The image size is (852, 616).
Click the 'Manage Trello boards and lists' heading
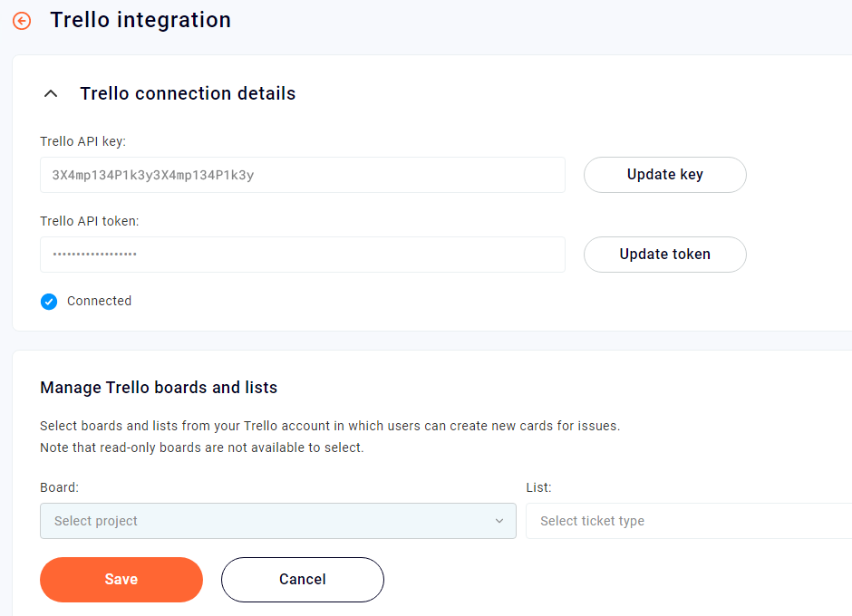159,388
